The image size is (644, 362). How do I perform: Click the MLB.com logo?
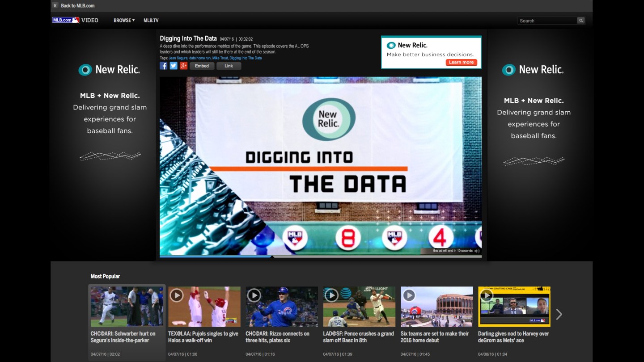[x=65, y=20]
